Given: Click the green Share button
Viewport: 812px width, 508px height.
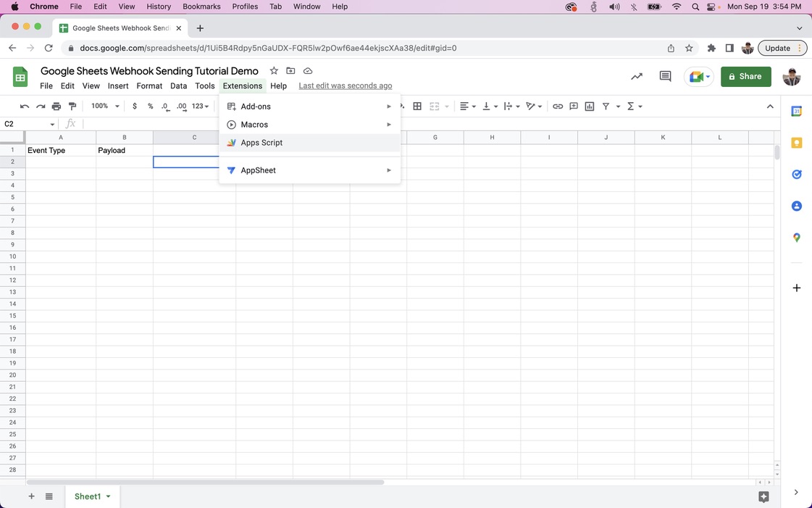Looking at the screenshot, I should click(x=745, y=77).
